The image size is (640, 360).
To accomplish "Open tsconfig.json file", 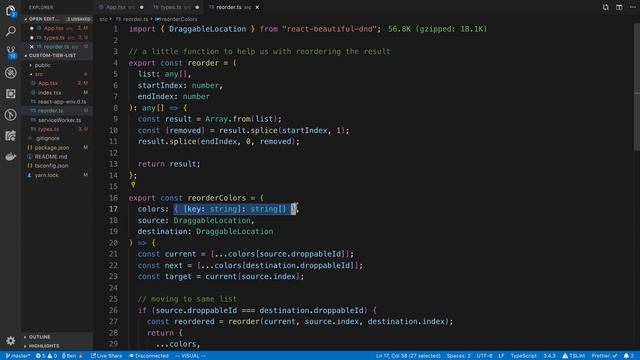I will pos(51,166).
